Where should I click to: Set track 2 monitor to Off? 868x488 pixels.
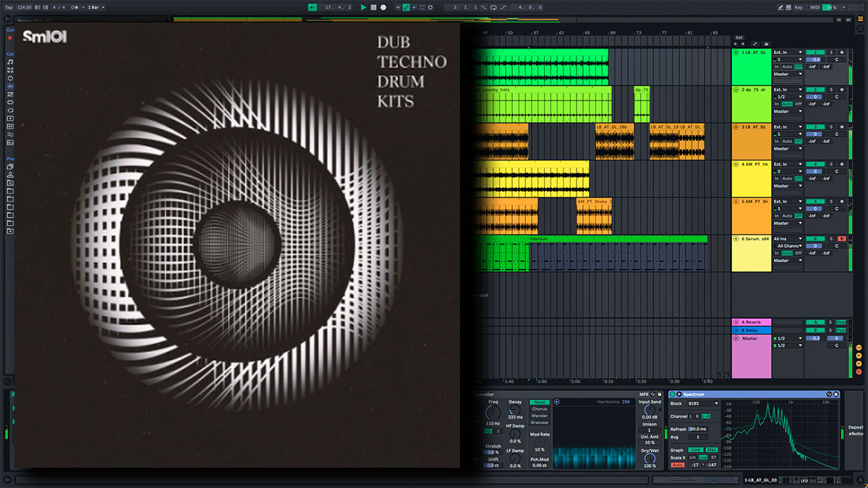pyautogui.click(x=799, y=104)
